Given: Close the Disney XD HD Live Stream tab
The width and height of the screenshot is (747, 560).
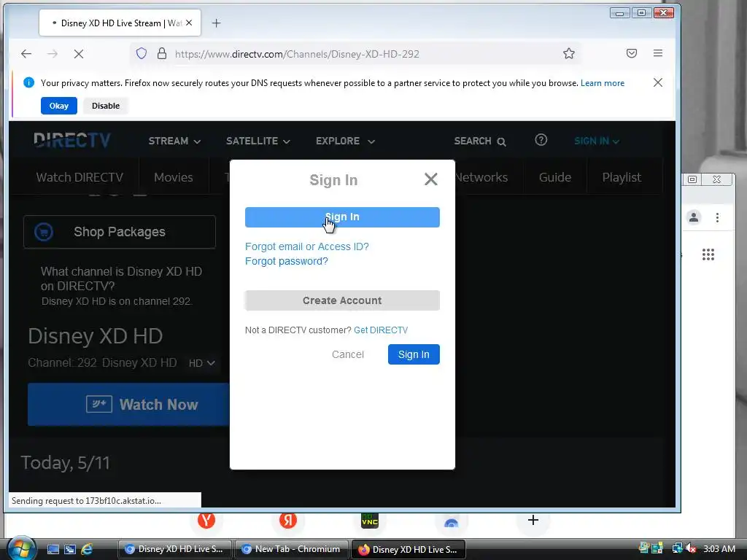Looking at the screenshot, I should 189,23.
